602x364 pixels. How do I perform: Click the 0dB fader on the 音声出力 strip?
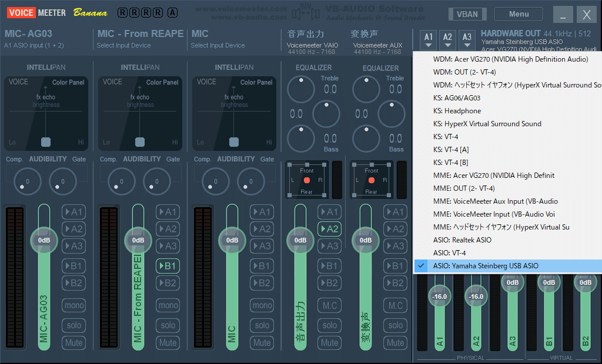click(x=300, y=241)
